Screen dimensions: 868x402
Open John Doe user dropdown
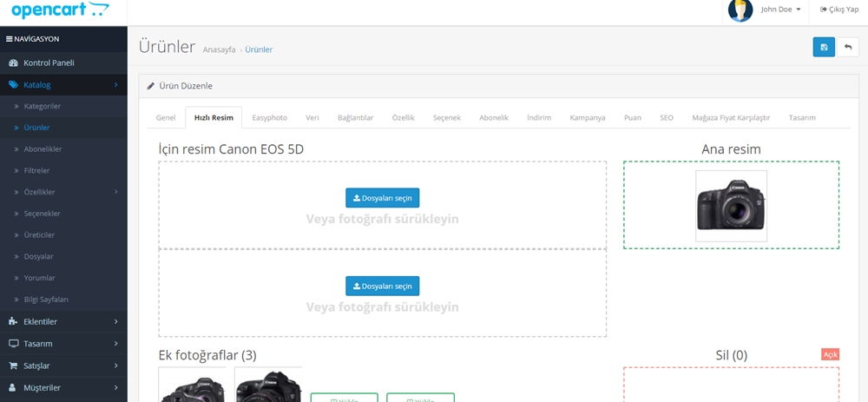click(x=781, y=10)
